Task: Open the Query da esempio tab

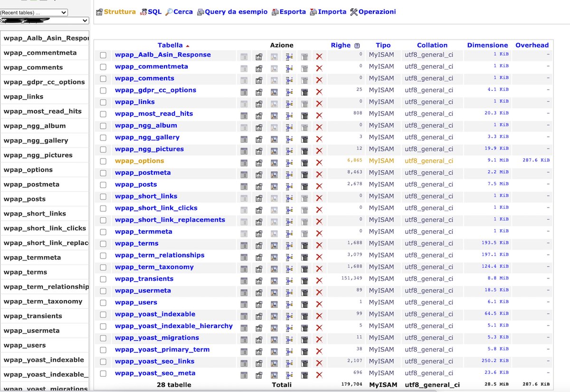Action: click(x=232, y=12)
